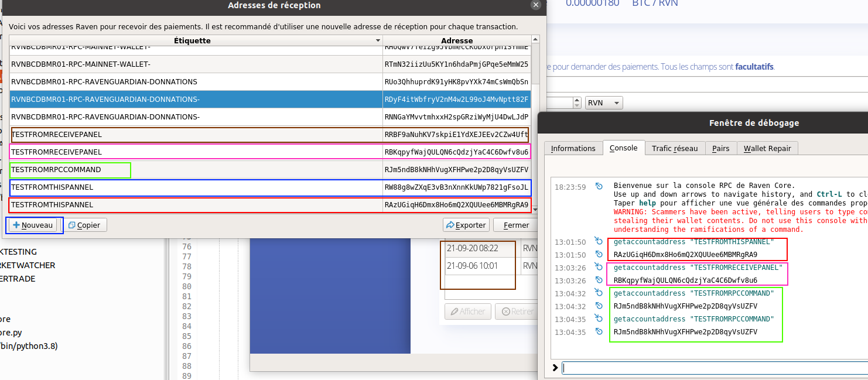The width and height of the screenshot is (868, 380).
Task: Select address RJm5ndB8kNHhVugXFHPwe2p2D8qyVsUZFV in table
Action: pyautogui.click(x=457, y=170)
